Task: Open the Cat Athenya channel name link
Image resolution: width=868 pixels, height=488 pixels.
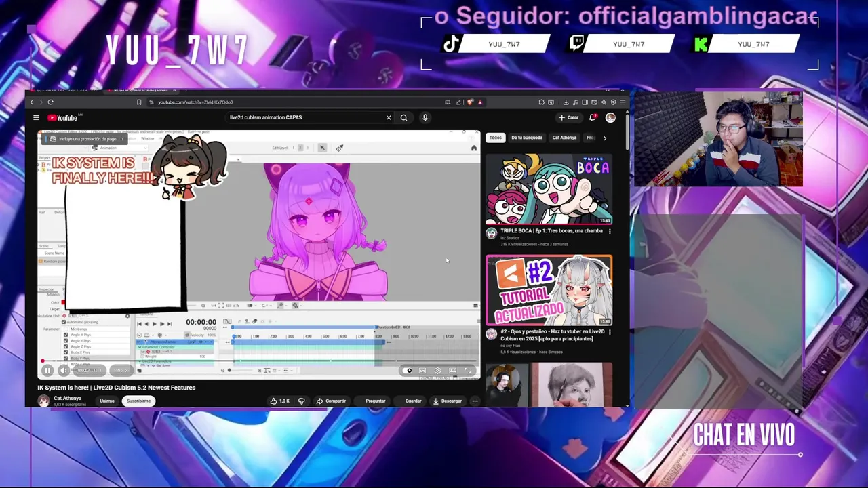Action: pos(67,398)
